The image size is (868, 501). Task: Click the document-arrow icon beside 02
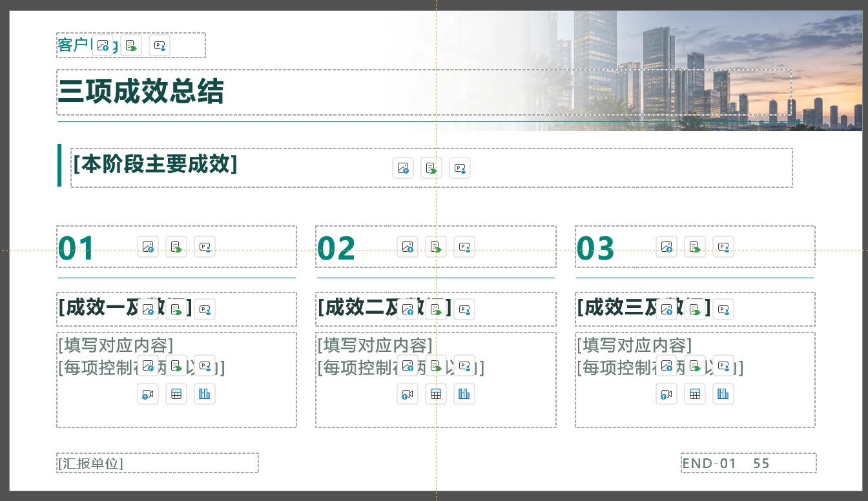pos(436,247)
